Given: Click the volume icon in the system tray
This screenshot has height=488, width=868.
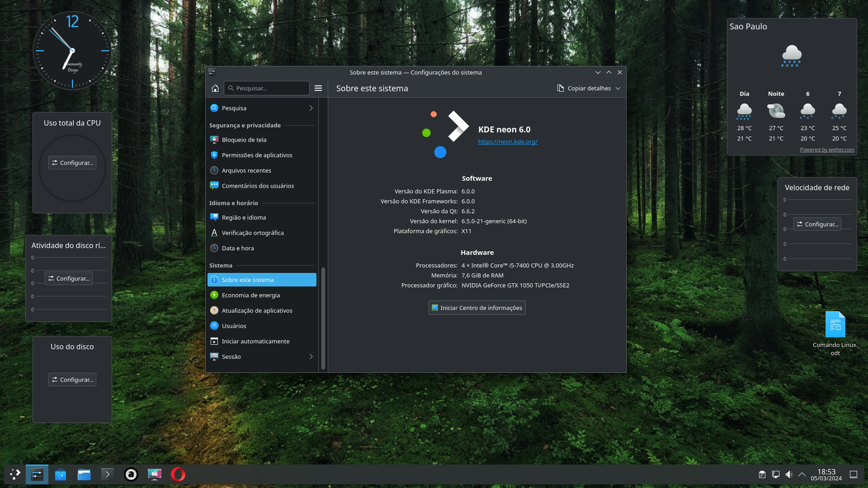Looking at the screenshot, I should 789,474.
